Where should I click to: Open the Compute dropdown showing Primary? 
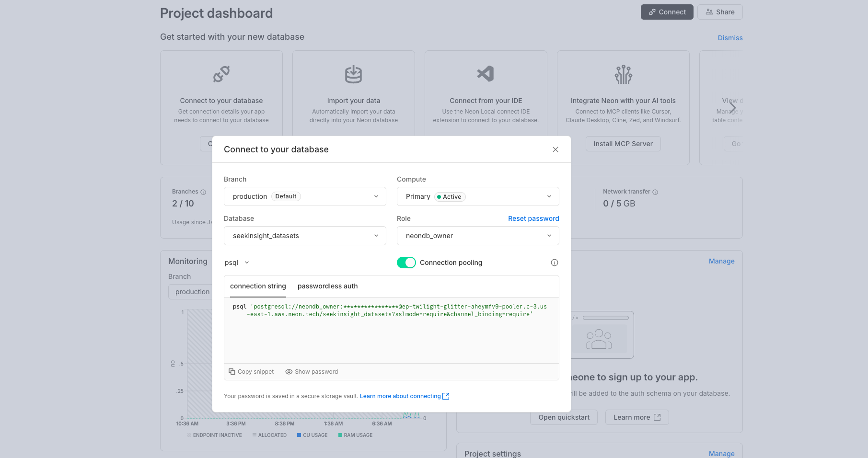pyautogui.click(x=478, y=196)
